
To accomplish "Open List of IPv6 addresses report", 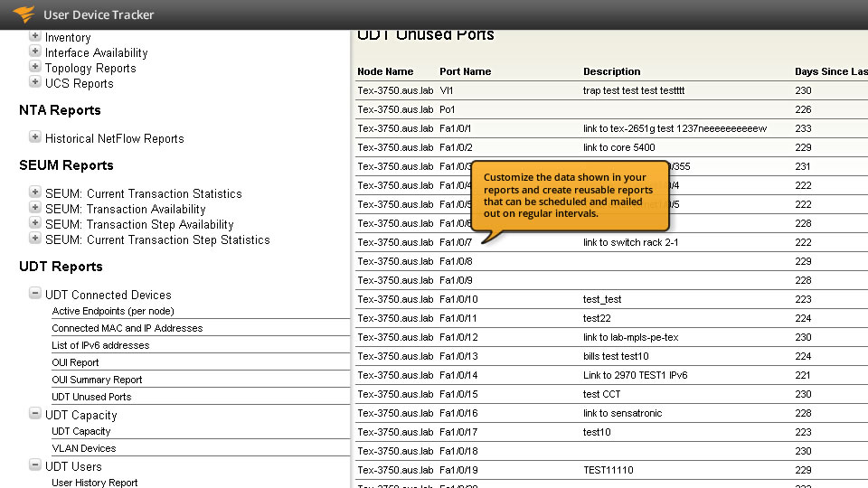I will pyautogui.click(x=100, y=345).
